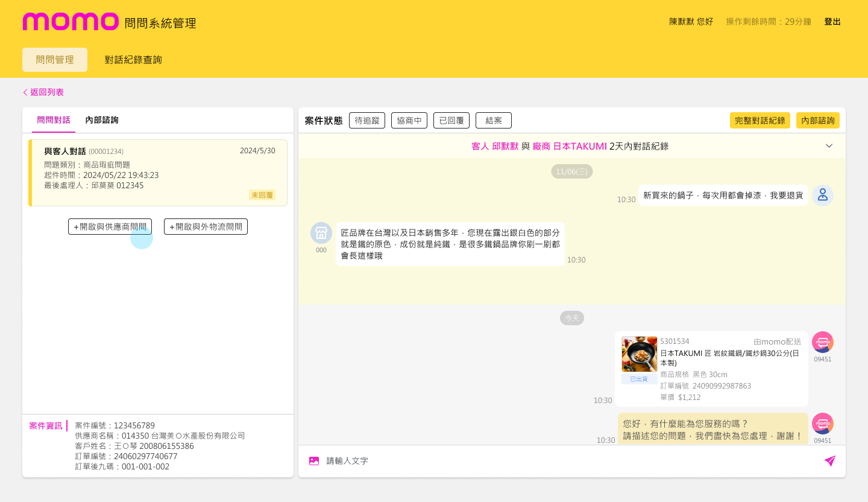Click the 已出貨 shipping status label

(x=640, y=379)
